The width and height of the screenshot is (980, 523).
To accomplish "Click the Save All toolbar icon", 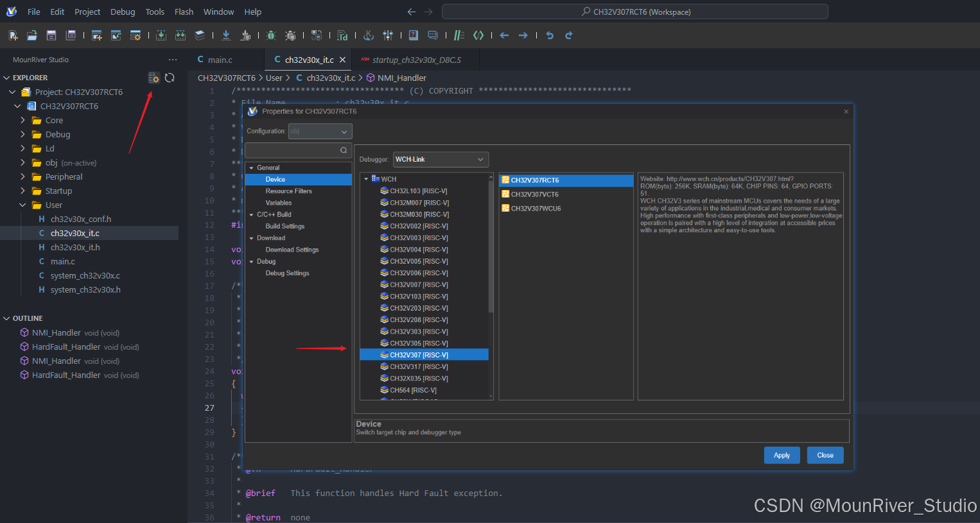I will pos(71,35).
